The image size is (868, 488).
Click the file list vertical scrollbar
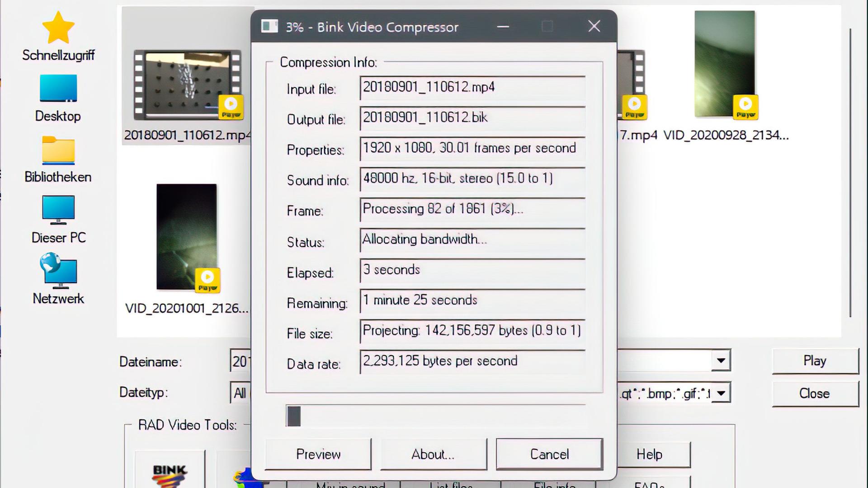click(x=850, y=173)
